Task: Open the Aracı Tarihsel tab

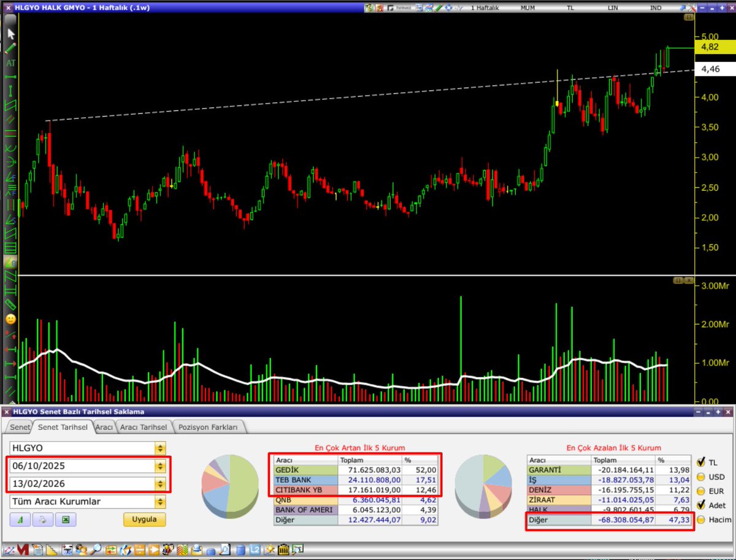Action: point(144,427)
